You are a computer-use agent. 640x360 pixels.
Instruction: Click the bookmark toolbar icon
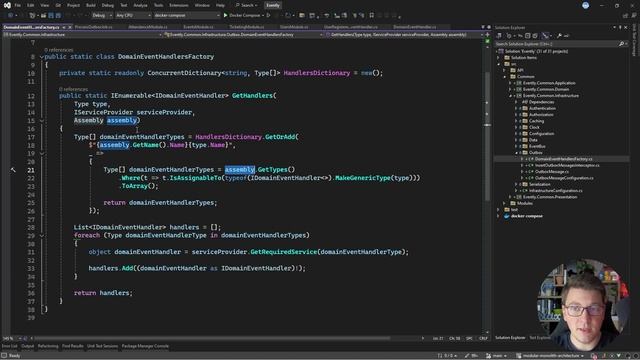(x=371, y=16)
